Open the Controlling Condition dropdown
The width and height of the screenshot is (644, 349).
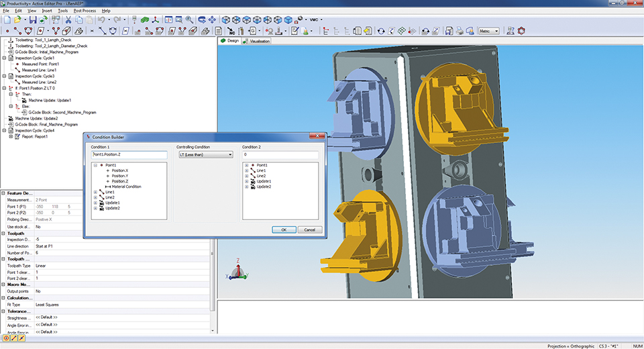tap(205, 154)
